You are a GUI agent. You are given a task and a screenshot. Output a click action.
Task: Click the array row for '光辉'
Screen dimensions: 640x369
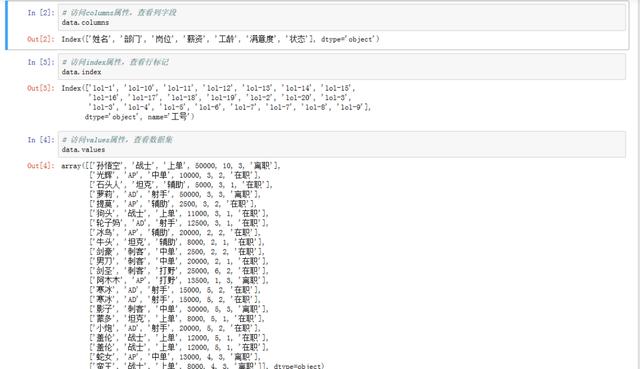coord(175,175)
